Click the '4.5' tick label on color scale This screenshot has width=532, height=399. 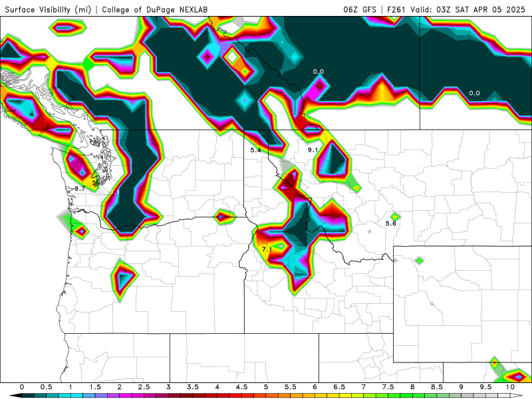(x=241, y=387)
